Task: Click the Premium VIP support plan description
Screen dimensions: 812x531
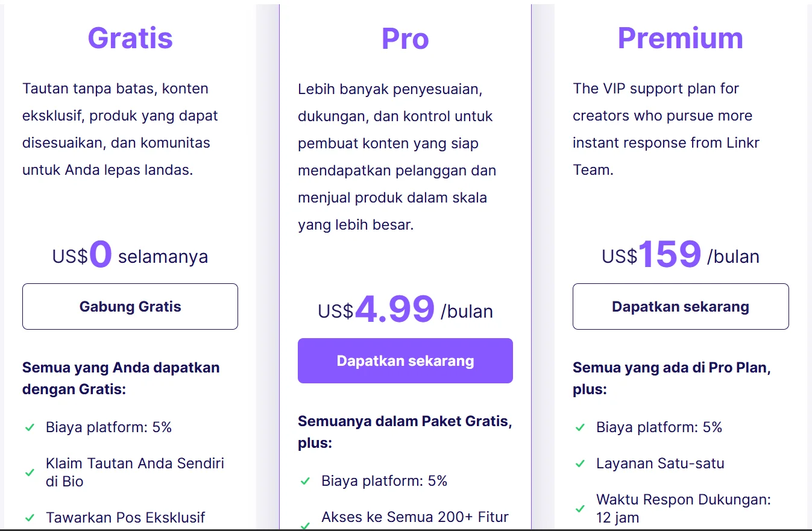Action: click(666, 129)
